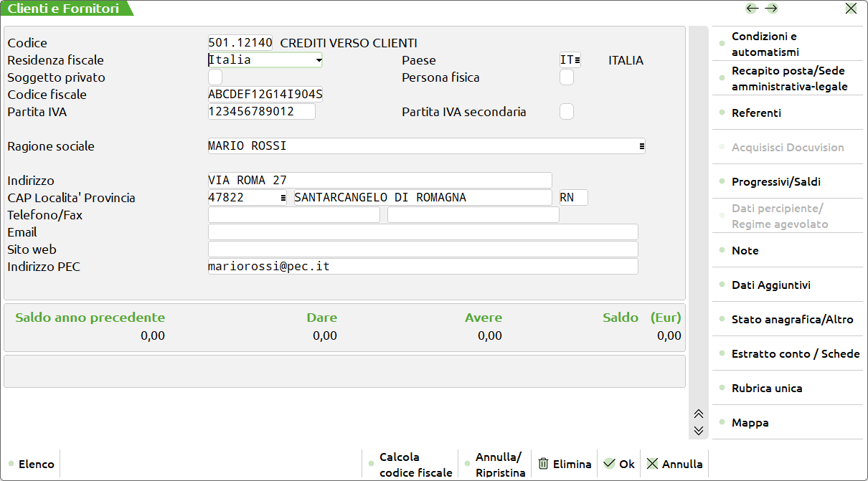Click the right arrow navigation icon
The width and height of the screenshot is (868, 481).
coord(771,9)
